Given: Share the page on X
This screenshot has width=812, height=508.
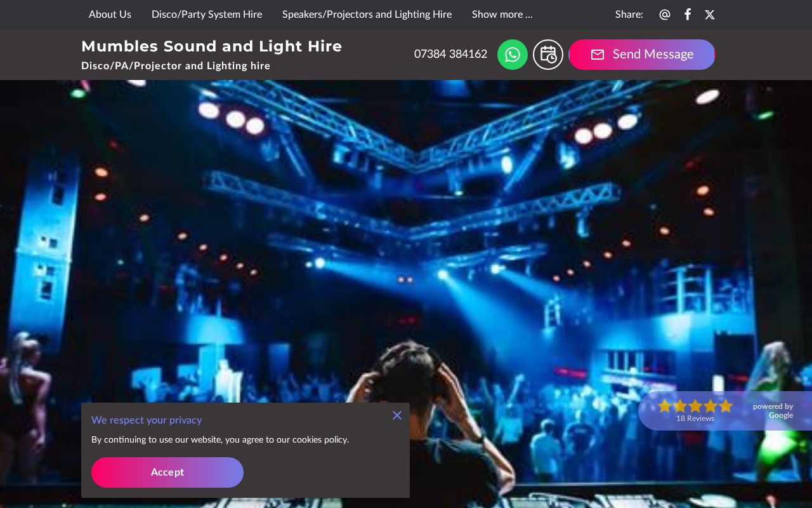Looking at the screenshot, I should tap(710, 15).
